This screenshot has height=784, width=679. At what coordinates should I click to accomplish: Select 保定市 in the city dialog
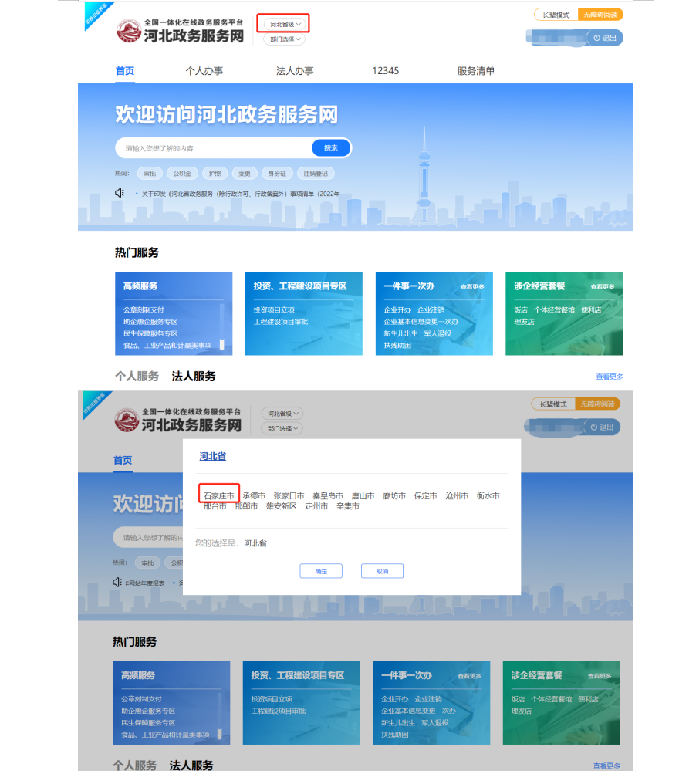tap(425, 496)
